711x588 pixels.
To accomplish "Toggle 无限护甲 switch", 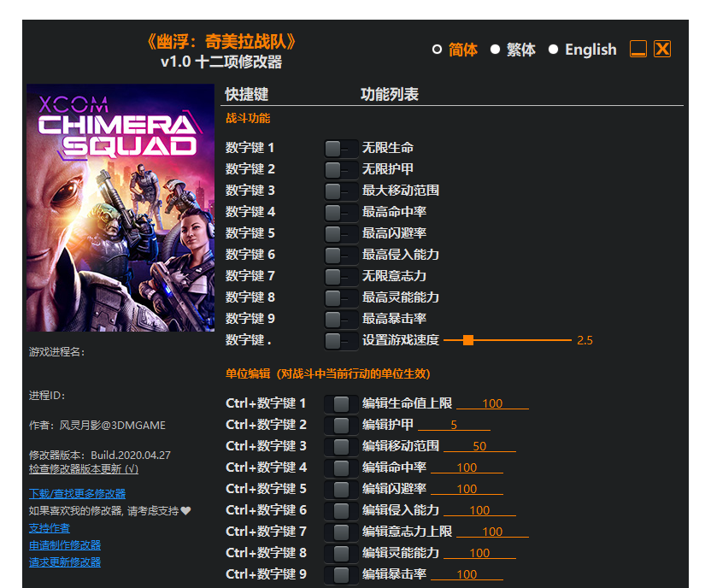I will 341,169.
